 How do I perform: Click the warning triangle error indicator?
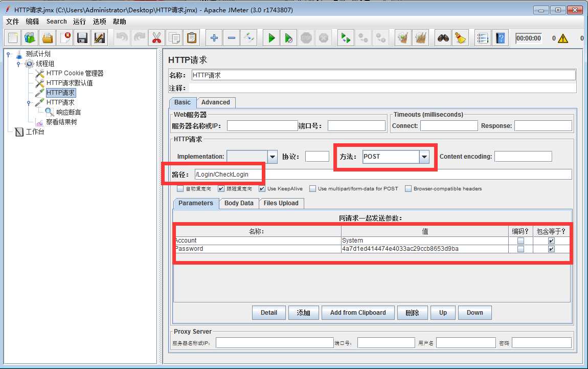pyautogui.click(x=563, y=38)
